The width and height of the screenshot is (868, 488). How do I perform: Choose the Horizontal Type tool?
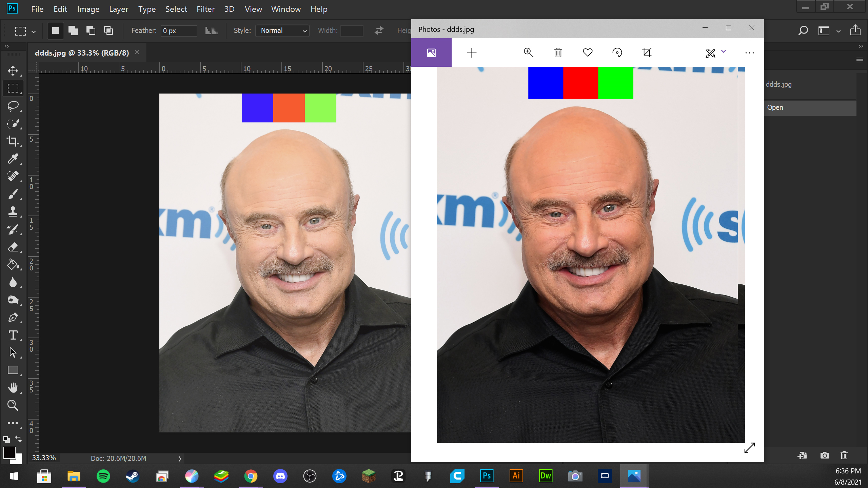click(13, 335)
